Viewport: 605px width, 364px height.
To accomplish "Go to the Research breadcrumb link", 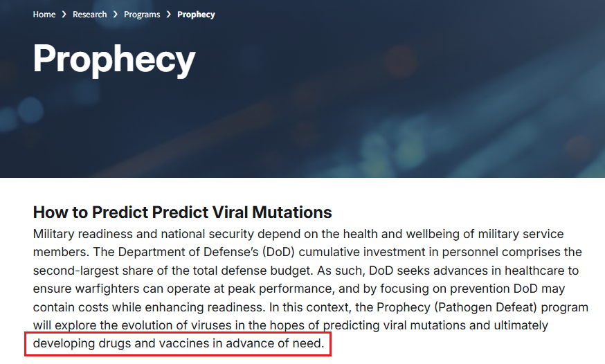I will 89,15.
